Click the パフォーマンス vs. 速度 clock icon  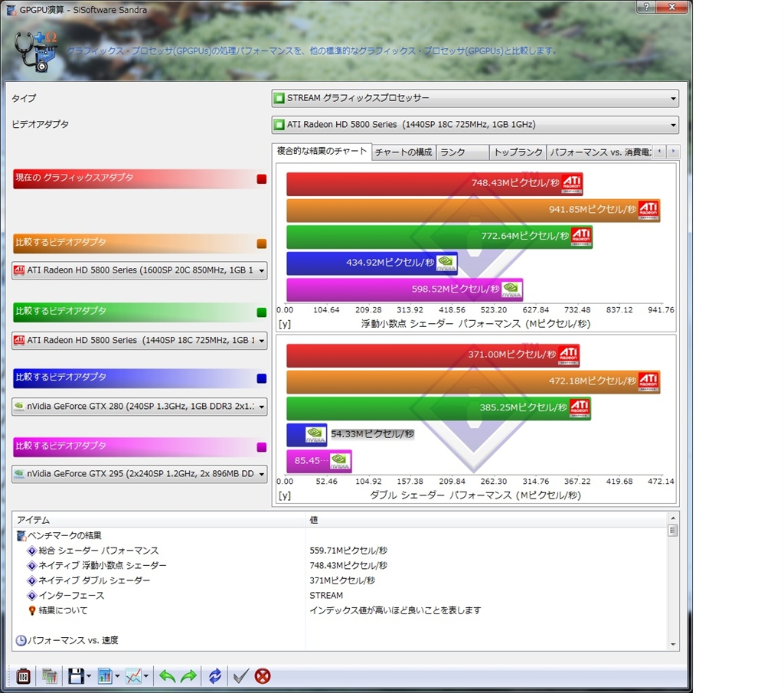(x=21, y=640)
